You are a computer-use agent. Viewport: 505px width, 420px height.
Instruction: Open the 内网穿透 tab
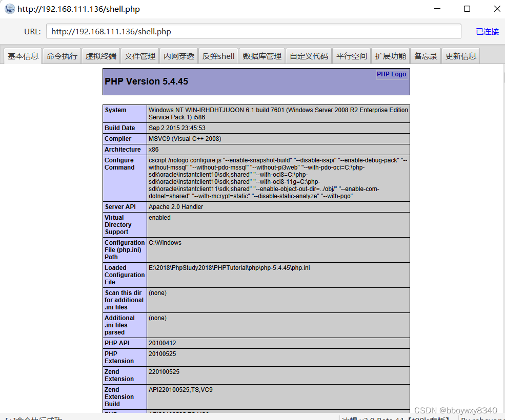point(178,56)
